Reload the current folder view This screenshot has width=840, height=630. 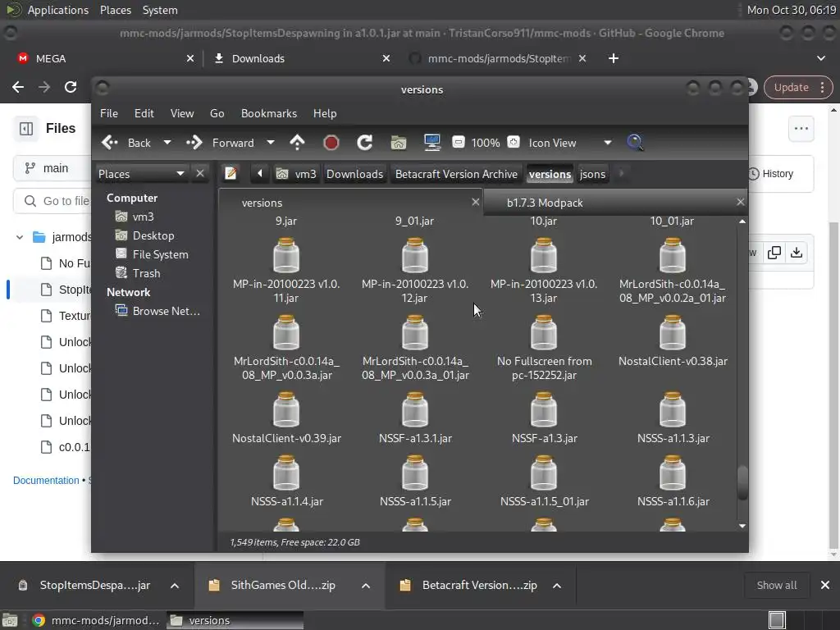coord(365,143)
